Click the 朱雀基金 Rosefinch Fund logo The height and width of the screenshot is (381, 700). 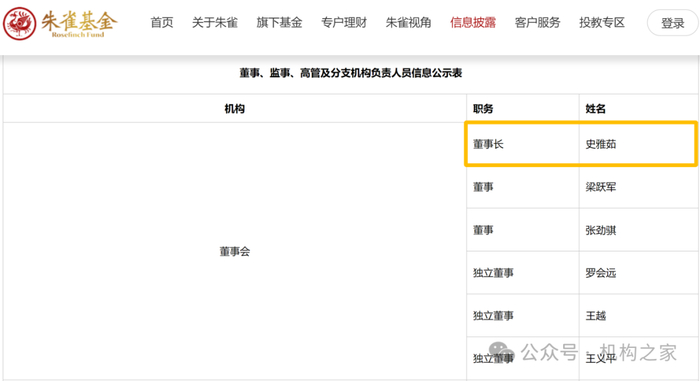click(x=60, y=23)
